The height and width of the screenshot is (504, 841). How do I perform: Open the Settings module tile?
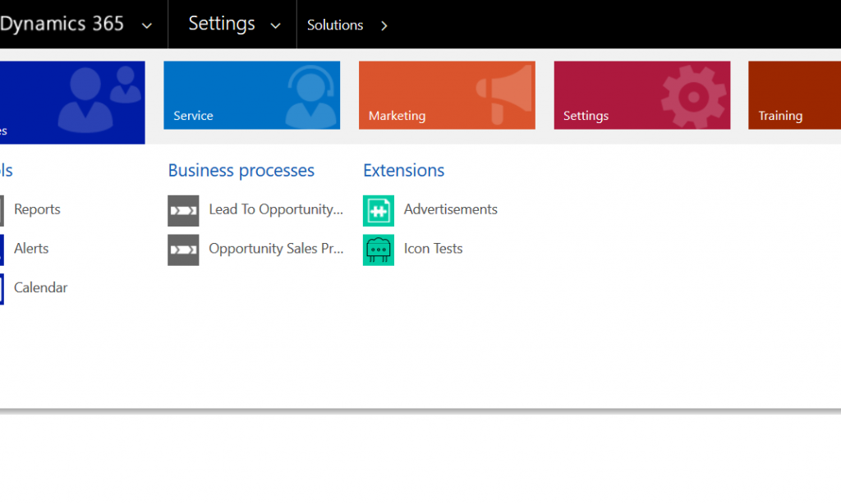(642, 95)
